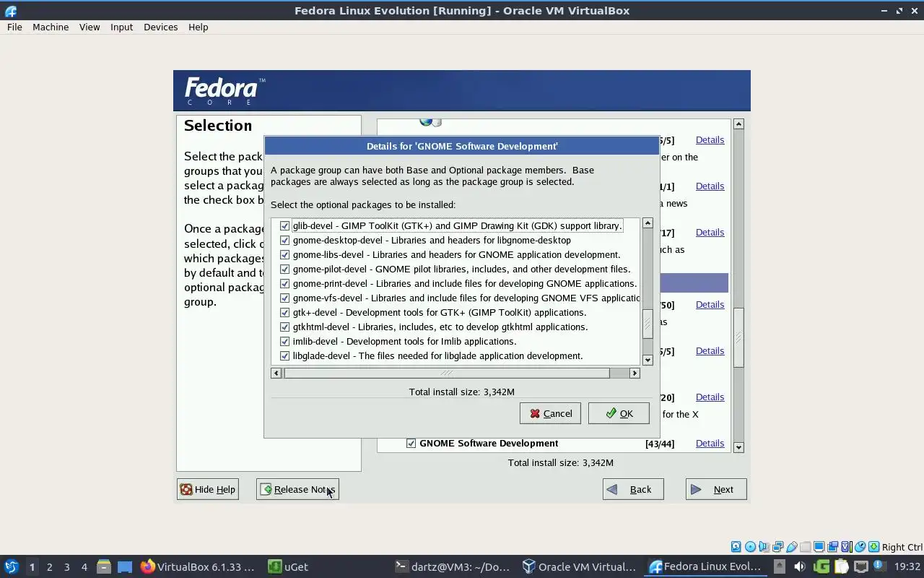Screen dimensions: 924x578
Task: Open the View menu
Action: pos(90,27)
